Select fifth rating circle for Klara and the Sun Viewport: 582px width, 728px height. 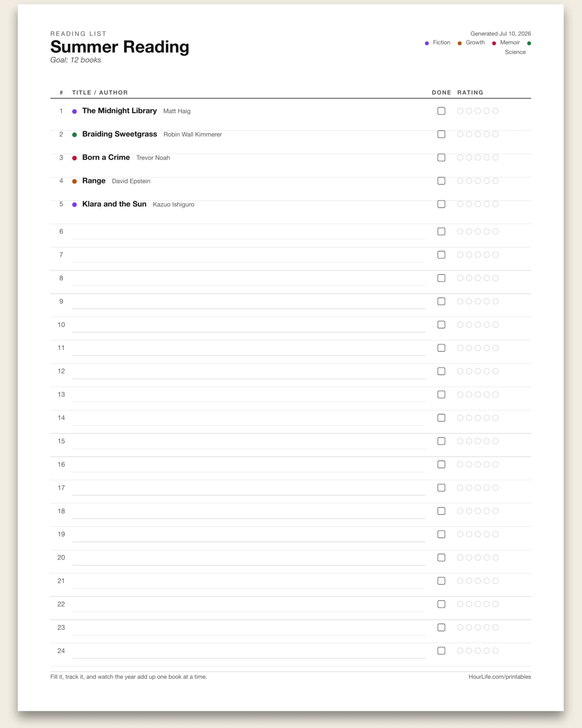(x=495, y=204)
